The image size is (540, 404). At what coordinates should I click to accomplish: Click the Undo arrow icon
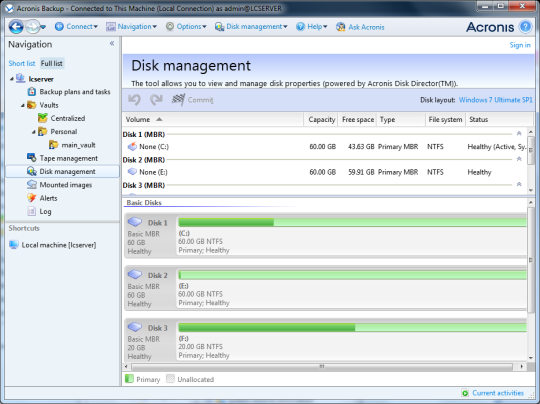coord(134,100)
